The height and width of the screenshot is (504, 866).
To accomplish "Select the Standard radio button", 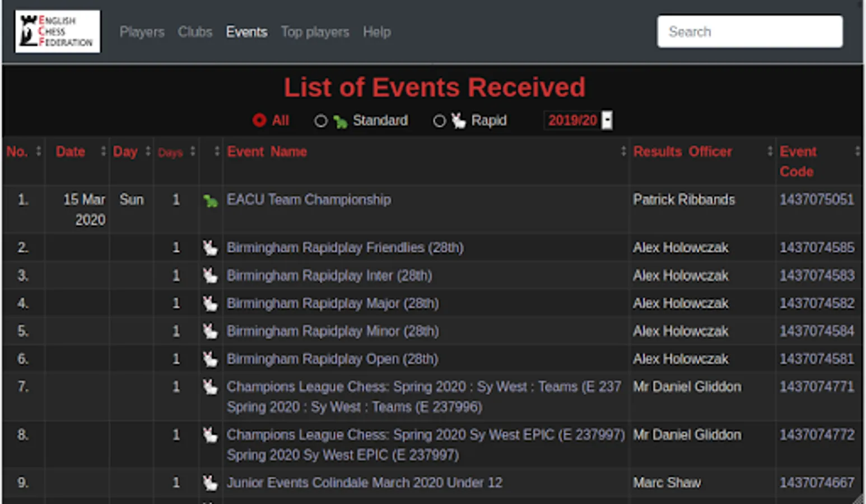I will (320, 121).
